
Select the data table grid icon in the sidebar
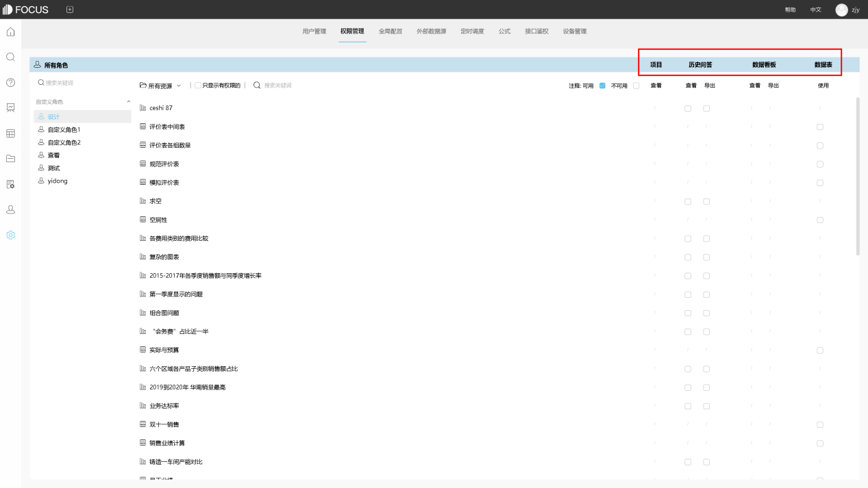10,133
